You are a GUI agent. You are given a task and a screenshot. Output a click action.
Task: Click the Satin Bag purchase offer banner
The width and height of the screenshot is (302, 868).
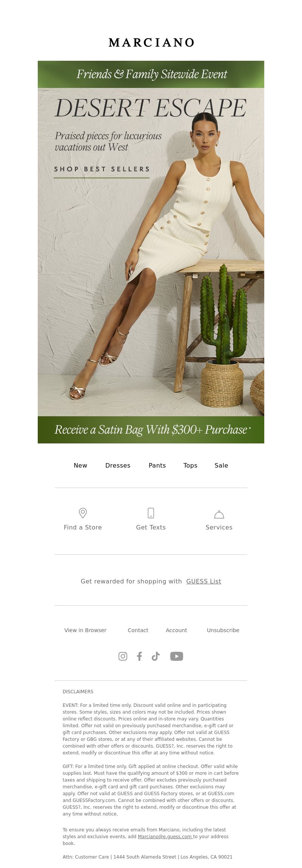151,430
